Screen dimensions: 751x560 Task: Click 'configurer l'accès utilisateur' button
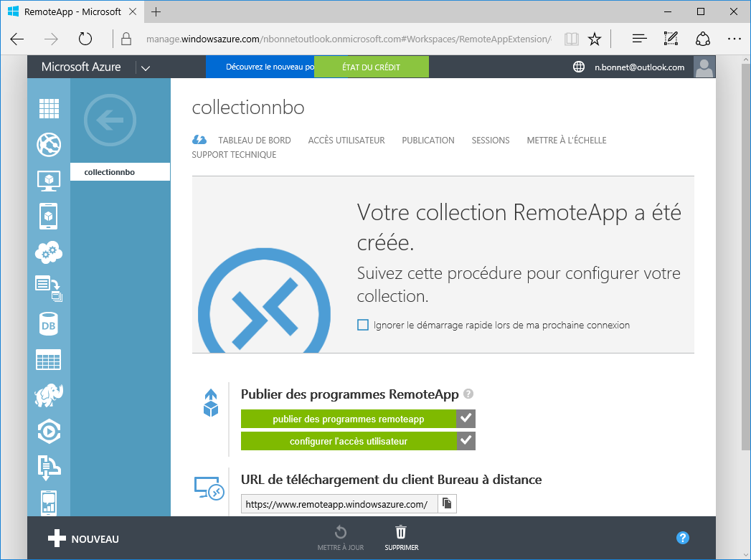point(349,441)
